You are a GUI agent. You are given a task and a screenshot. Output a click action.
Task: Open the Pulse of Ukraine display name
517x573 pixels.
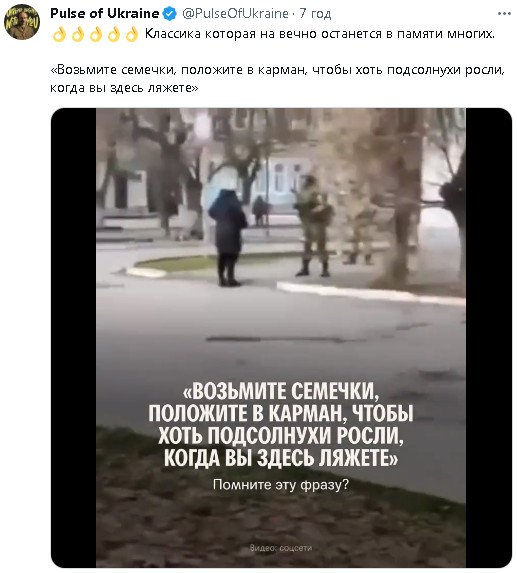tap(104, 14)
